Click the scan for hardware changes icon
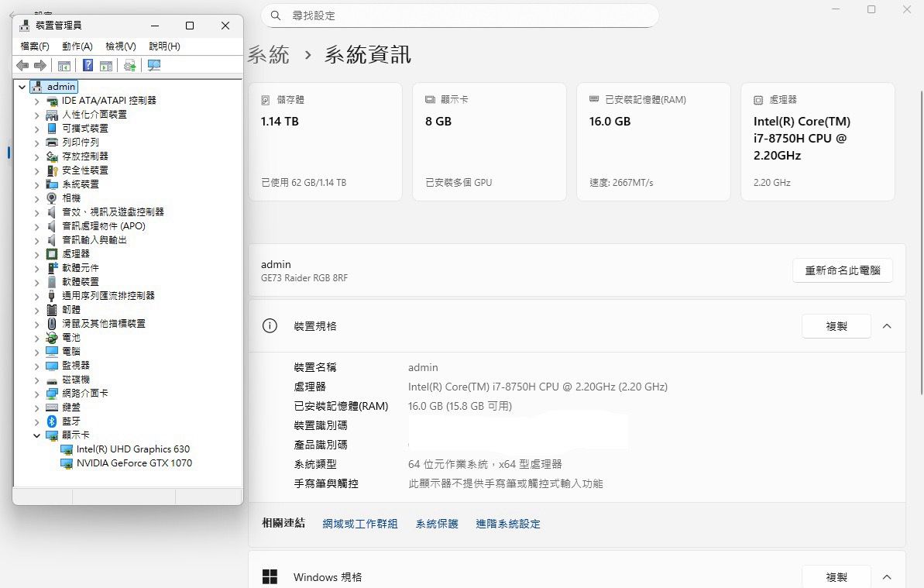924x588 pixels. [x=154, y=66]
